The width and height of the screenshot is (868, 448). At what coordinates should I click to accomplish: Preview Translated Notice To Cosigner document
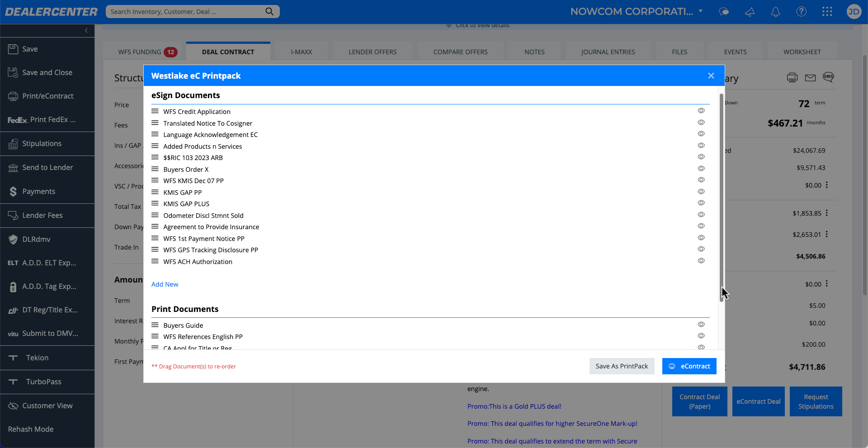pyautogui.click(x=701, y=123)
